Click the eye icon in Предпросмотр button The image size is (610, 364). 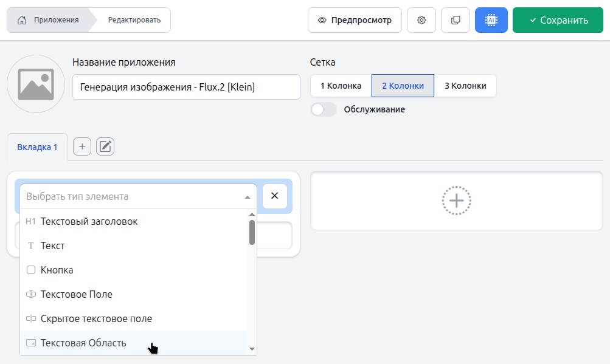click(322, 20)
